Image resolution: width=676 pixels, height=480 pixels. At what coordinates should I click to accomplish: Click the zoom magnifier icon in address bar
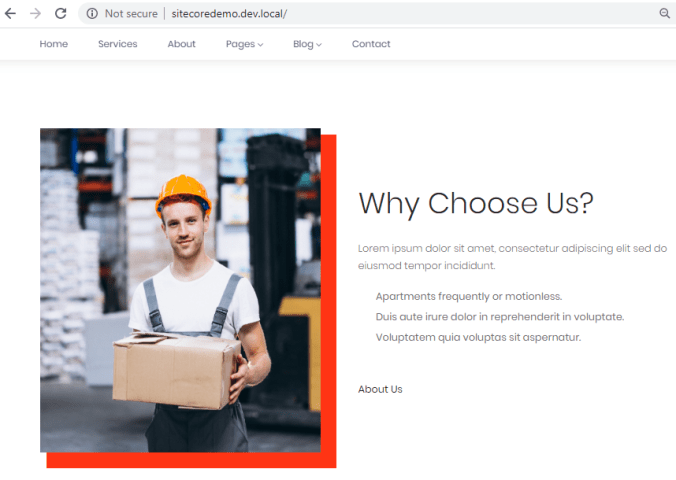[x=665, y=13]
